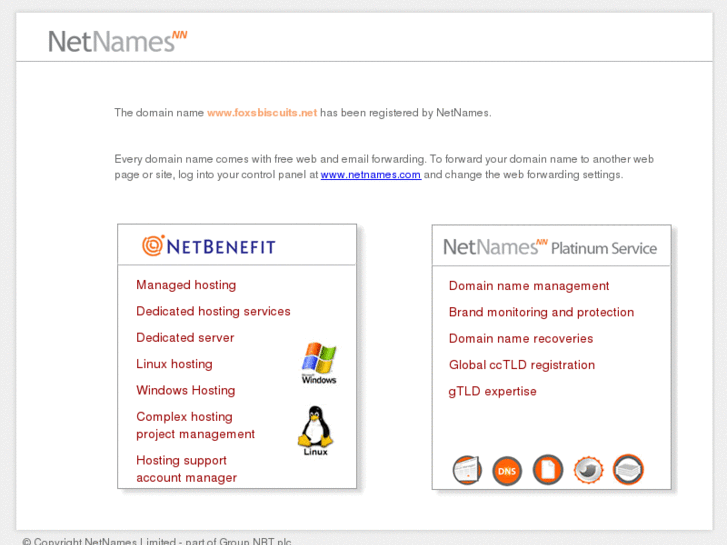Click the Linux penguin icon

tap(316, 431)
